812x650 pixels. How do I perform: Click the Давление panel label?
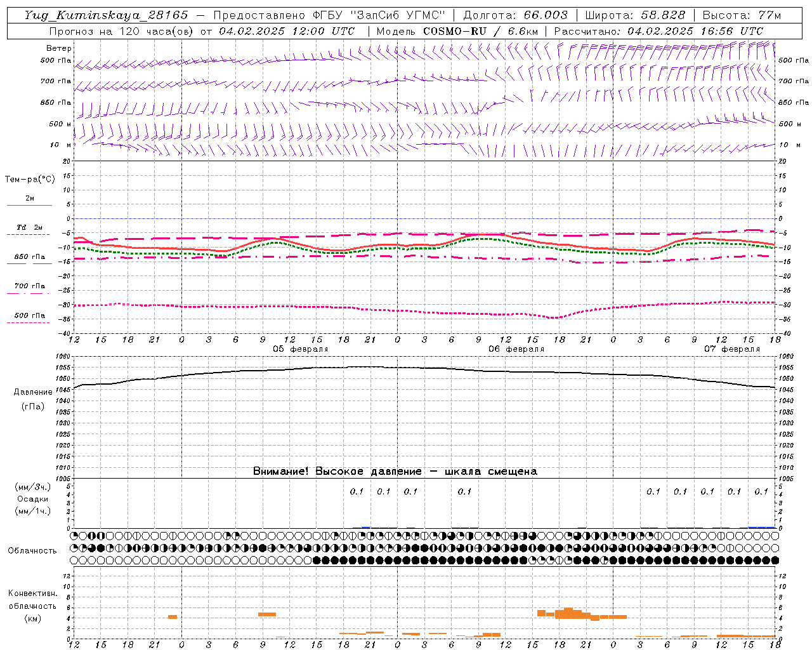[x=33, y=392]
